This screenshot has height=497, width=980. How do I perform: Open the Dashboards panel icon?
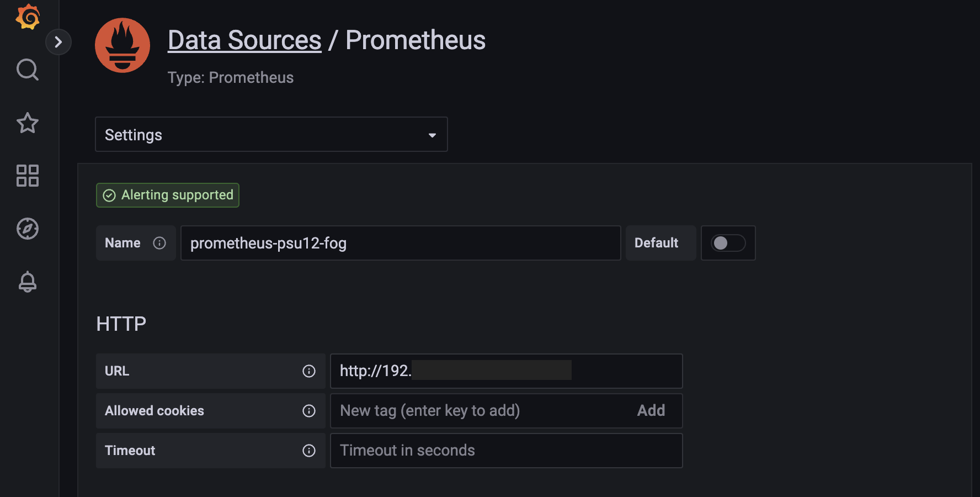pos(28,176)
